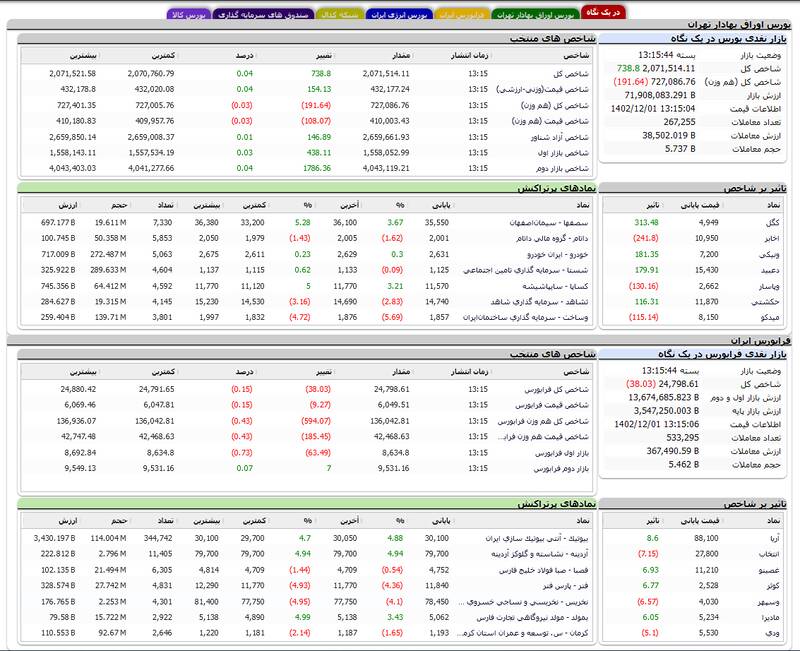Open 'سصفها - سیمان اصفهان' symbol

point(551,222)
